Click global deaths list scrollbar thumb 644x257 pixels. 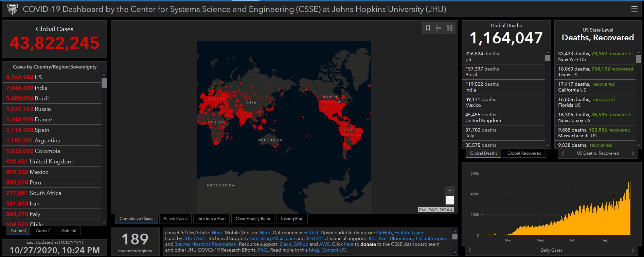pyautogui.click(x=548, y=58)
